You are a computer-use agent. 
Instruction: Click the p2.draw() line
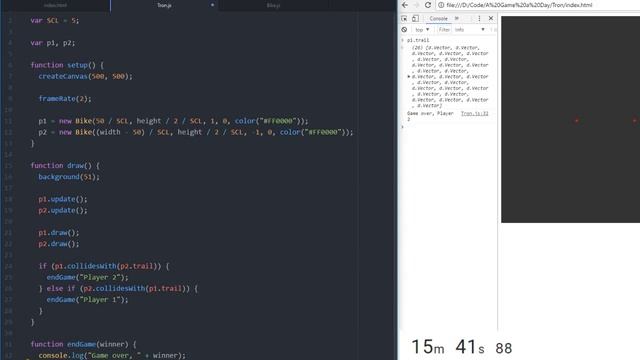pos(59,243)
